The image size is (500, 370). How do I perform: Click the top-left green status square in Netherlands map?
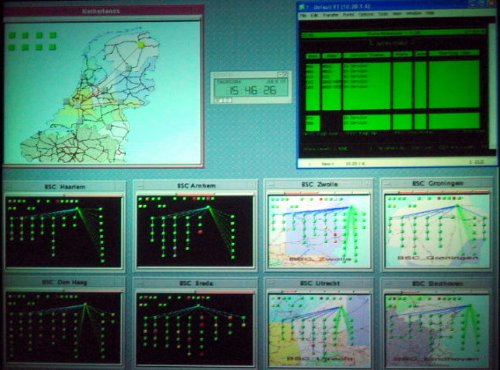click(13, 35)
